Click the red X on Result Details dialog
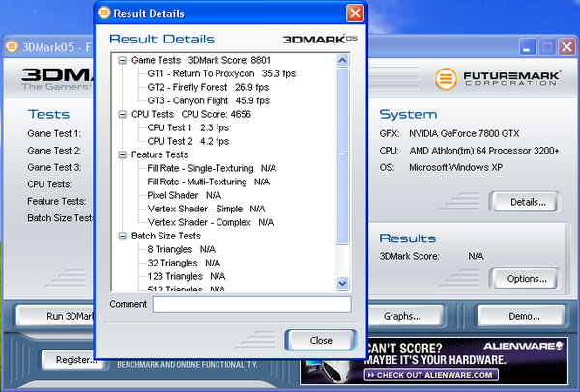The image size is (580, 392). point(355,14)
